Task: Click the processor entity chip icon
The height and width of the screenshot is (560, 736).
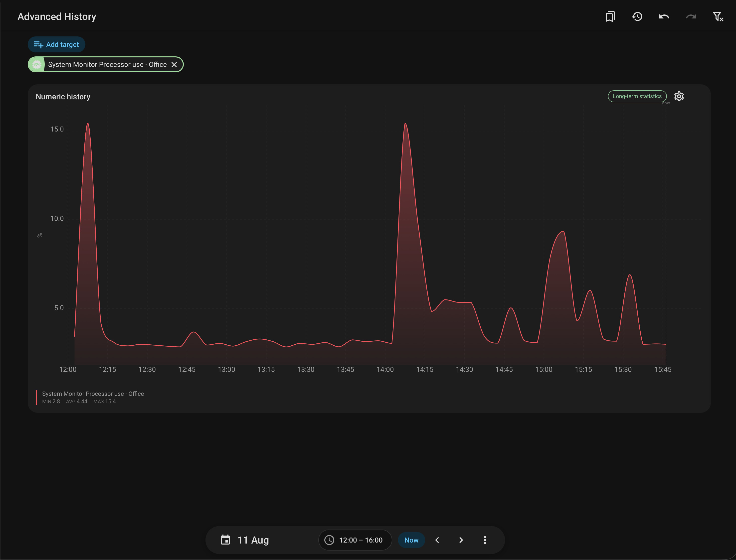Action: pyautogui.click(x=37, y=65)
